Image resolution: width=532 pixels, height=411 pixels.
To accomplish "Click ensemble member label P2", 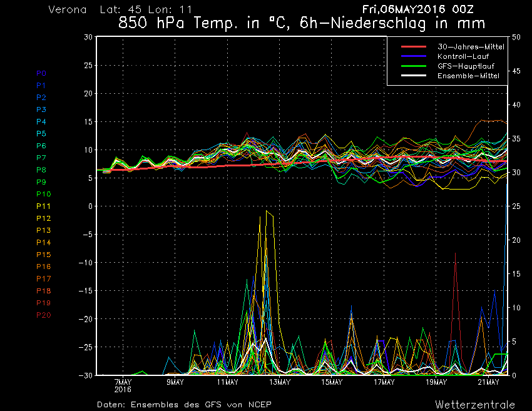I will [x=41, y=98].
